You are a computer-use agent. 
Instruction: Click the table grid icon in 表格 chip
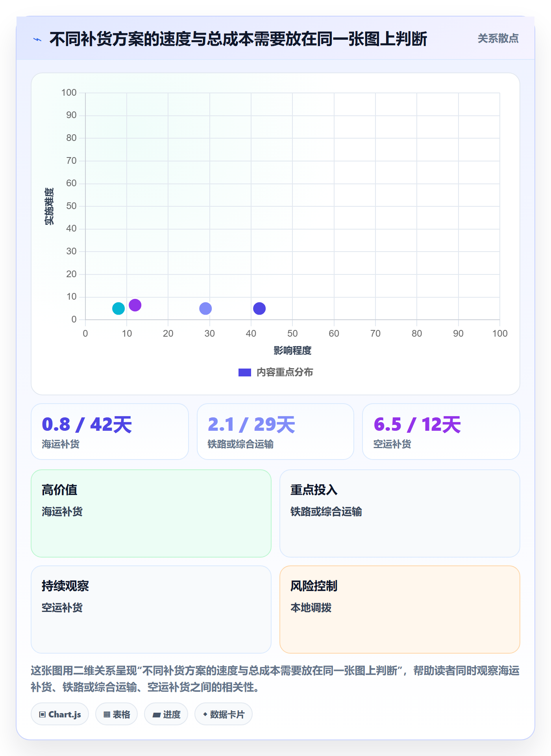coord(107,714)
